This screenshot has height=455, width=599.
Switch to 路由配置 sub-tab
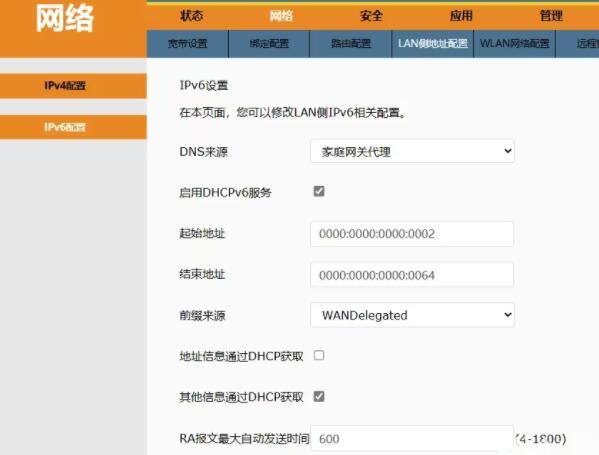click(x=351, y=44)
